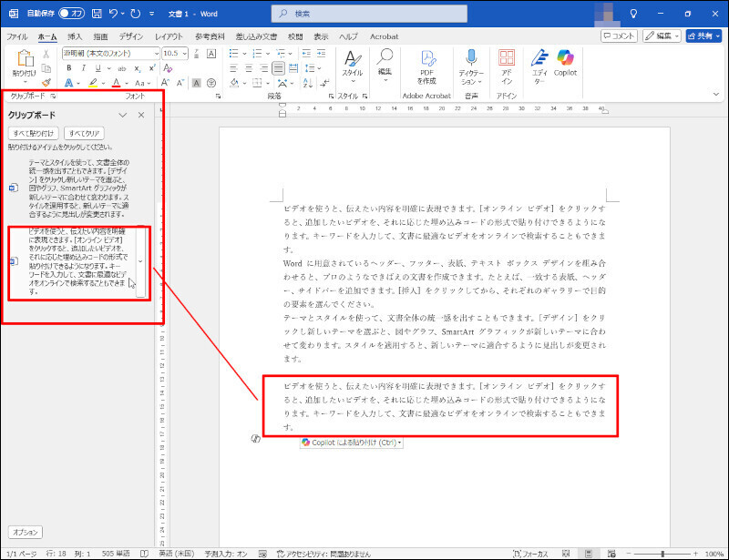Click the Decrease Indent icon

[306, 54]
